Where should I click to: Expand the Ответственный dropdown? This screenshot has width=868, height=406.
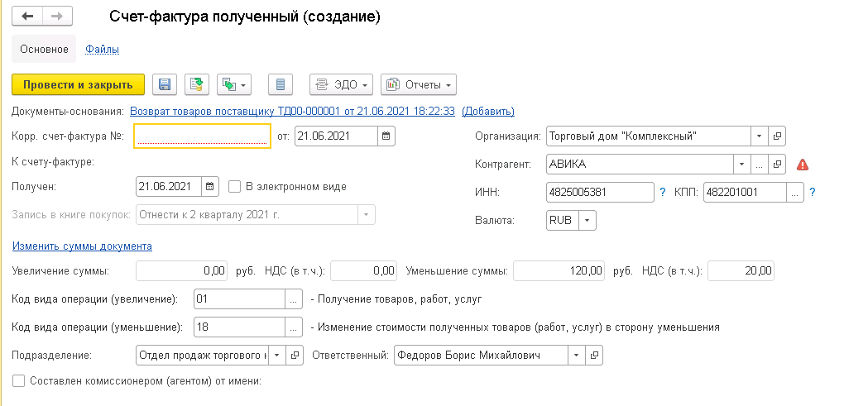point(577,355)
